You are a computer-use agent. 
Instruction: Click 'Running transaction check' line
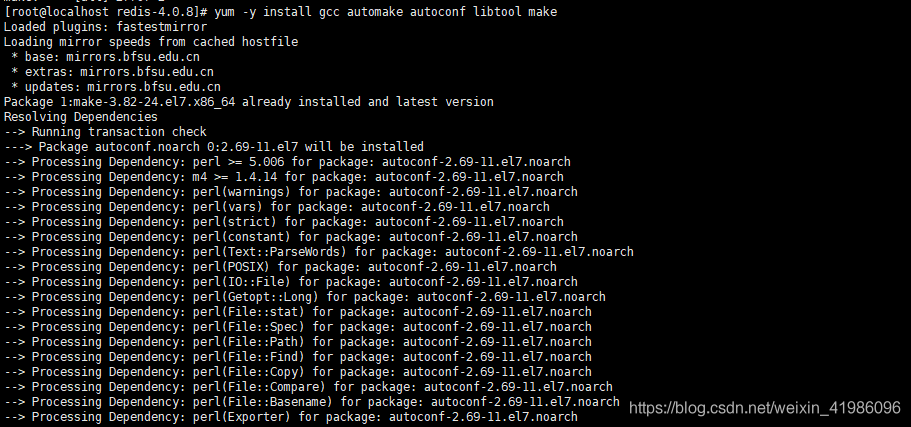(105, 132)
